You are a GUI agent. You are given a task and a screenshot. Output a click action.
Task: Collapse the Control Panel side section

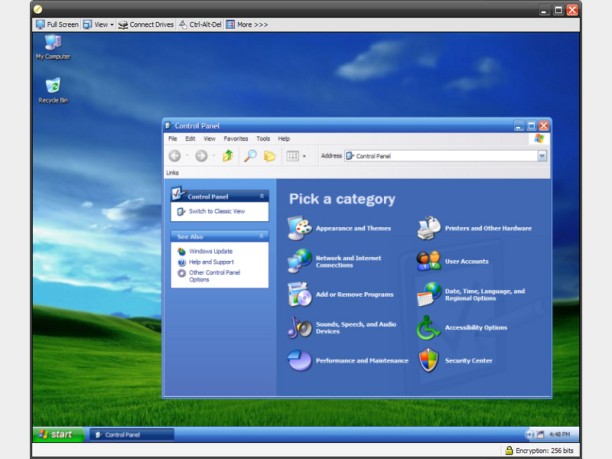tap(262, 196)
